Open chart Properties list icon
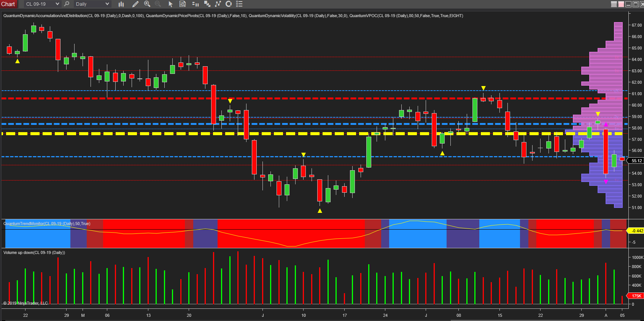The width and height of the screenshot is (644, 321). (x=239, y=4)
